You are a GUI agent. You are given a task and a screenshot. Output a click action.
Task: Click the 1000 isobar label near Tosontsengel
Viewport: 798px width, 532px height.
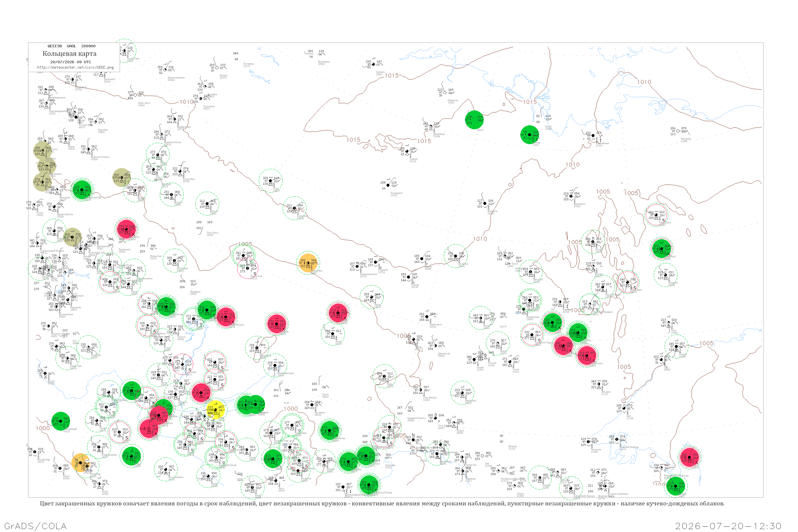[43, 428]
